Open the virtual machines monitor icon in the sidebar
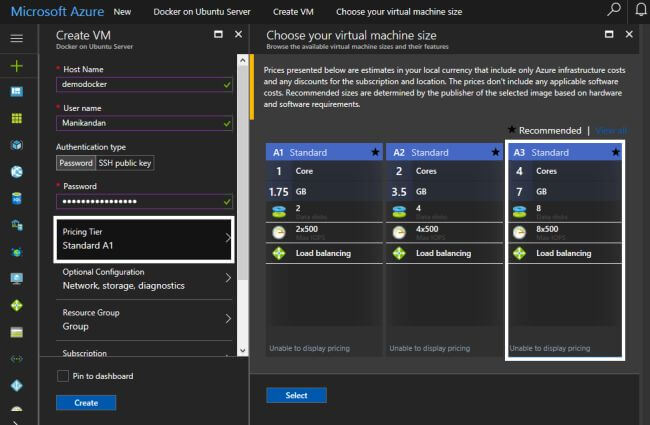 pos(16,278)
